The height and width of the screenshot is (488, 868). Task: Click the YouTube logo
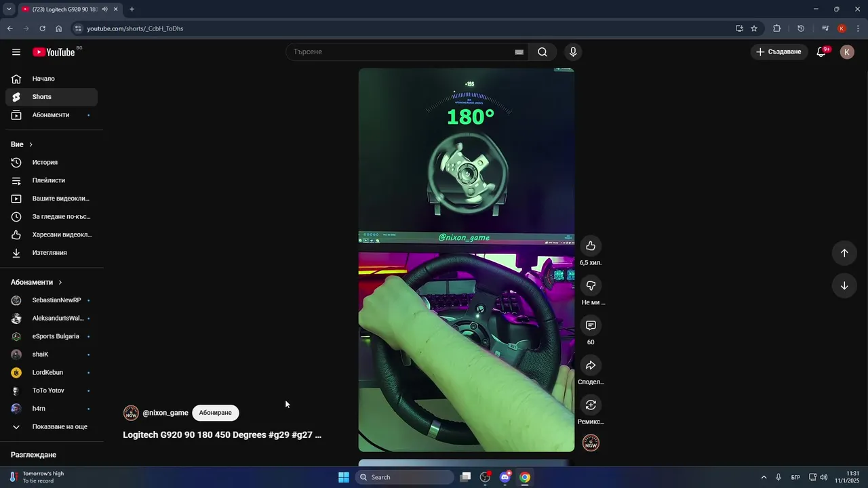[x=54, y=52]
